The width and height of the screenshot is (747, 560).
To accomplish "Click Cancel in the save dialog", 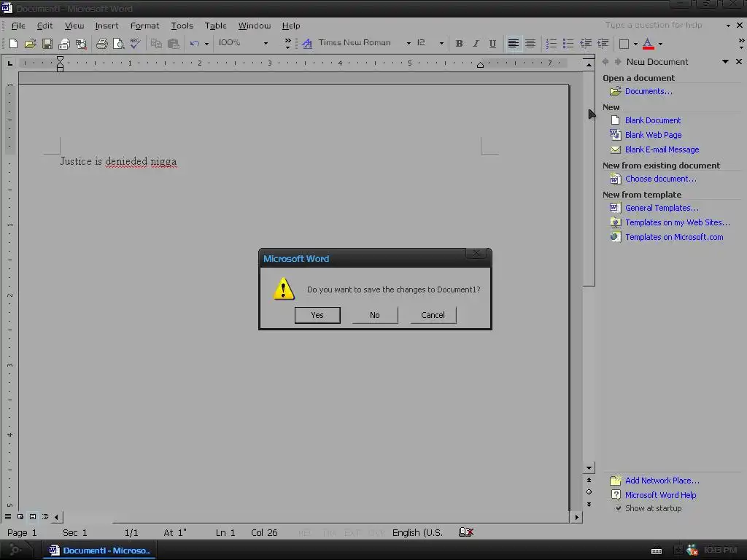I will 433,315.
